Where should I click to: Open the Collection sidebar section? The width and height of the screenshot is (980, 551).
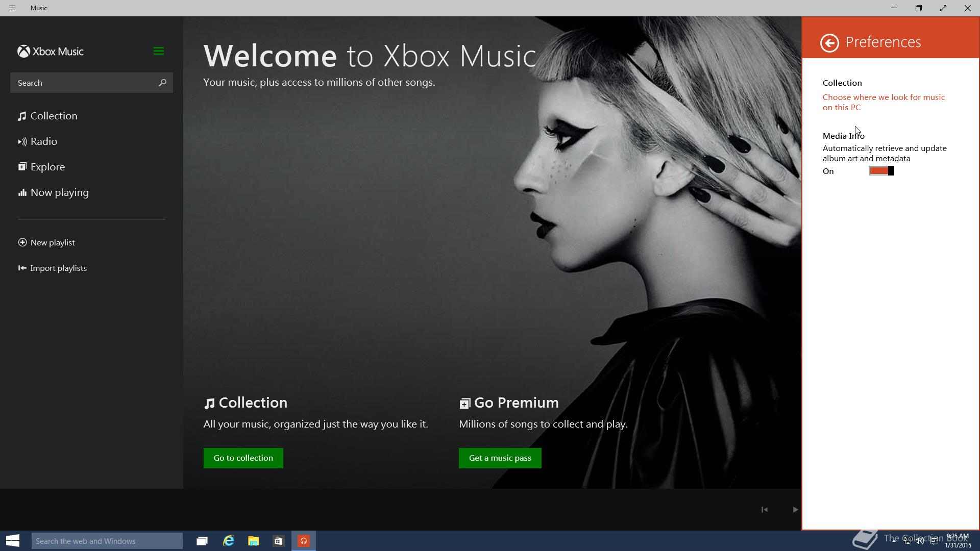coord(54,116)
